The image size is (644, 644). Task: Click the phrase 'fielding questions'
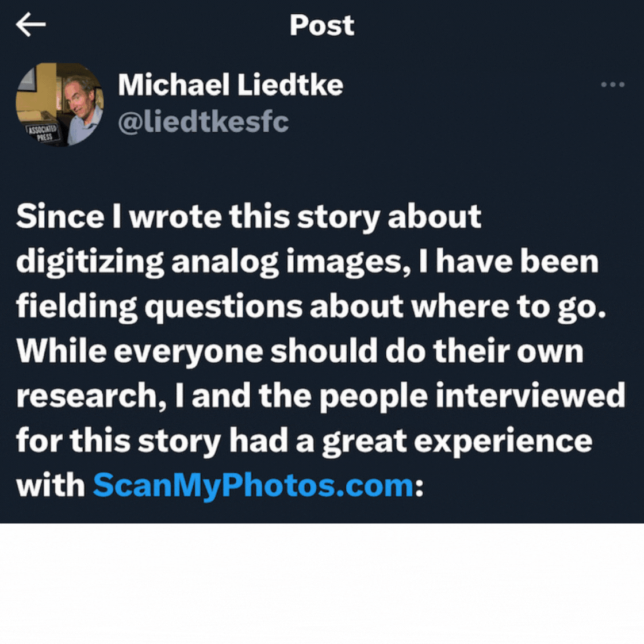[x=159, y=306]
